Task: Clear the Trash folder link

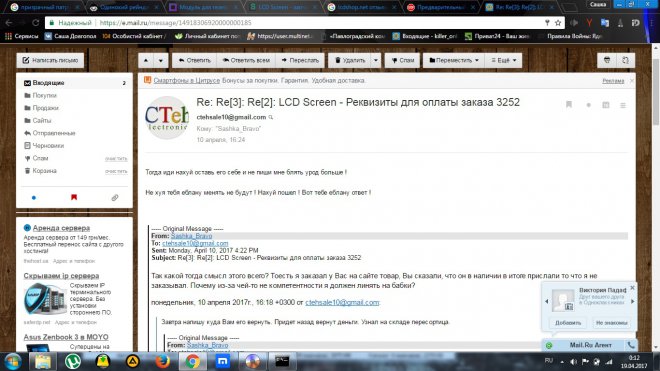Action: click(x=116, y=171)
